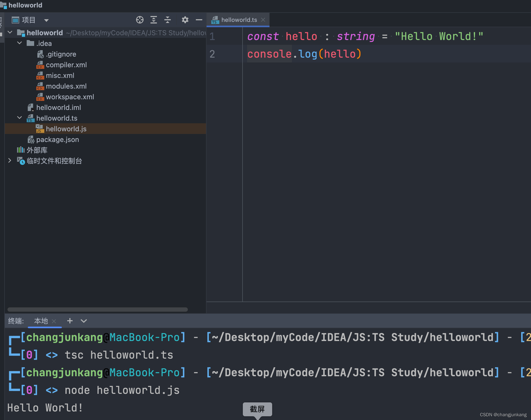531x420 pixels.
Task: Collapse the .idea folder
Action: pos(19,43)
